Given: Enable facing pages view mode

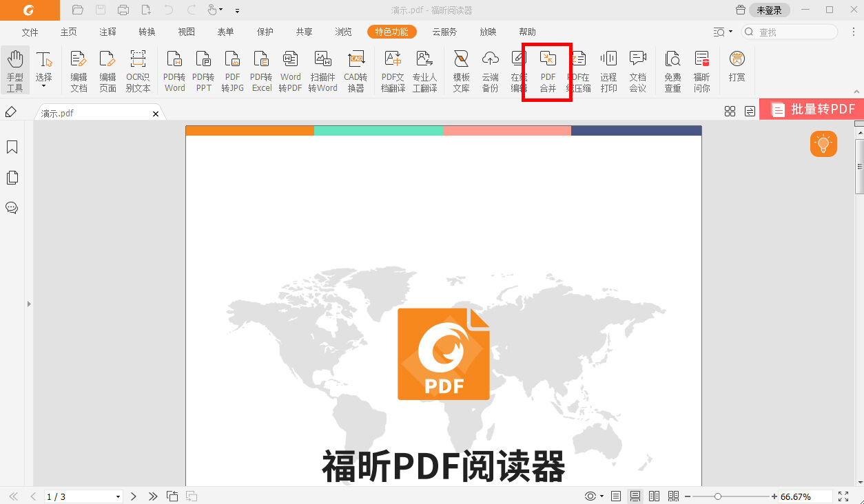Looking at the screenshot, I should [653, 496].
